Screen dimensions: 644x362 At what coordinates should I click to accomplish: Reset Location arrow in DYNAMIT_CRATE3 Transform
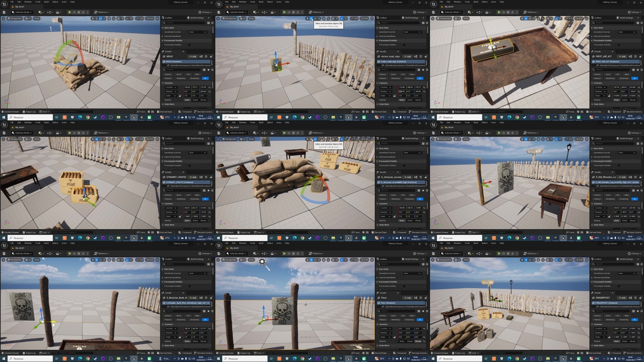point(210,208)
